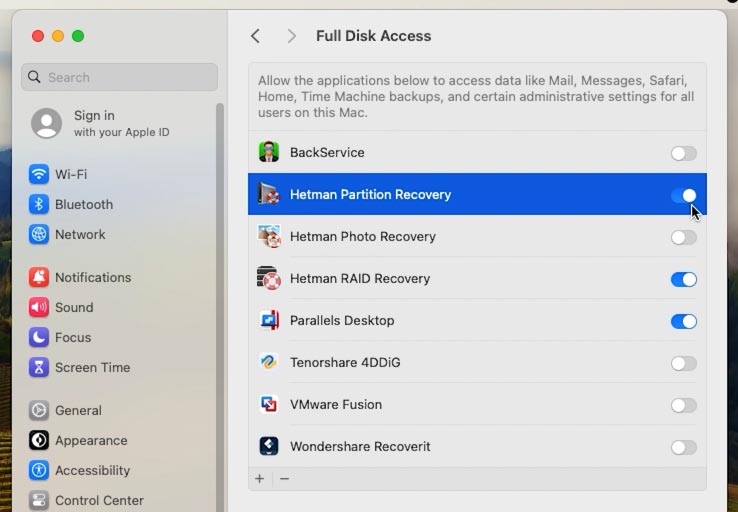Select the Wondershare Recoverit app icon
Screen dimensions: 738x512
point(269,446)
